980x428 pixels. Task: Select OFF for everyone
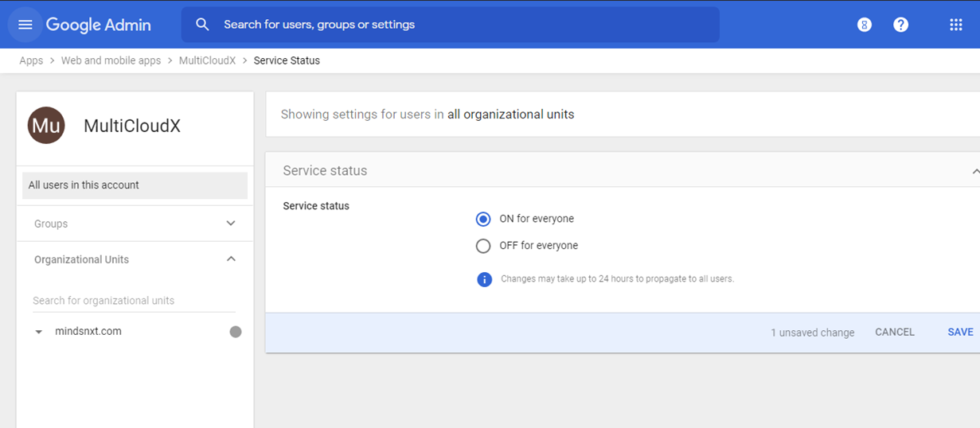coord(483,246)
